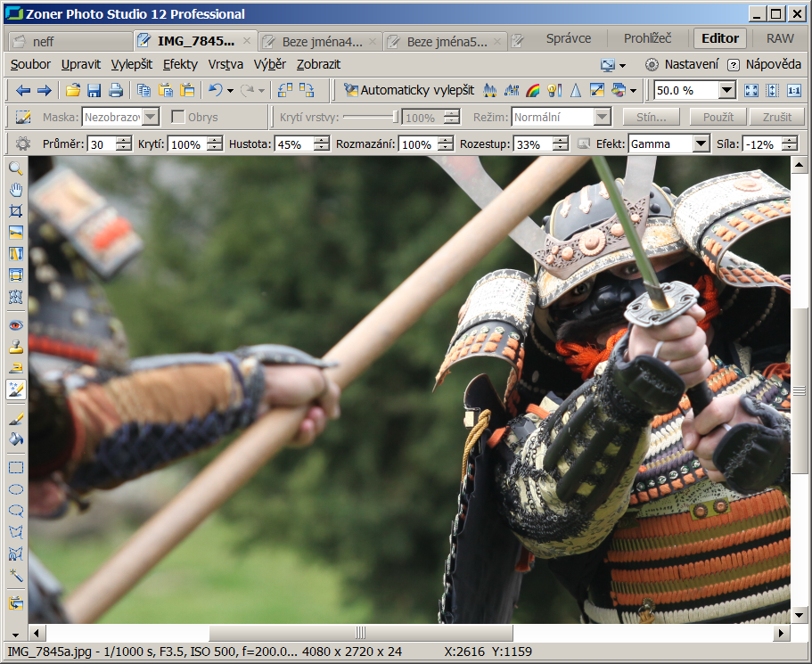
Task: Click the Krytí vrstvy opacity slider
Action: pyautogui.click(x=370, y=118)
